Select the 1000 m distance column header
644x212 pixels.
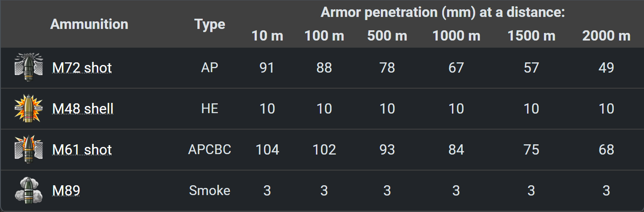point(456,36)
